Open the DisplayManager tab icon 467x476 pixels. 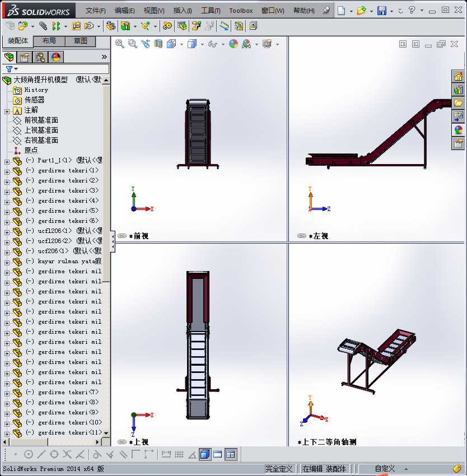[x=56, y=57]
